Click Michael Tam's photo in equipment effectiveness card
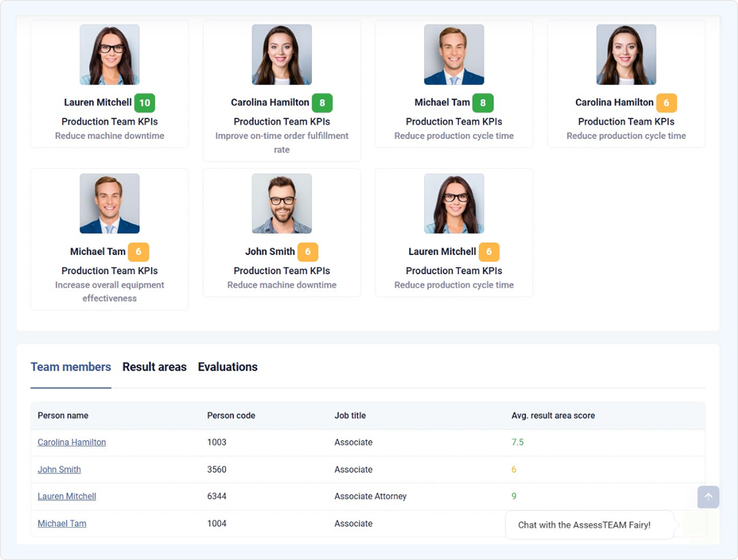 tap(109, 204)
